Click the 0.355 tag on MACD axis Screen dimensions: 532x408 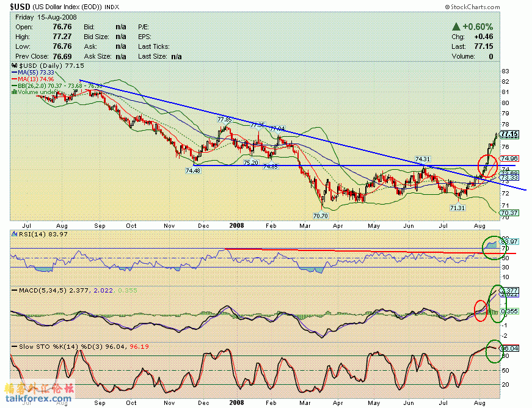tap(509, 311)
